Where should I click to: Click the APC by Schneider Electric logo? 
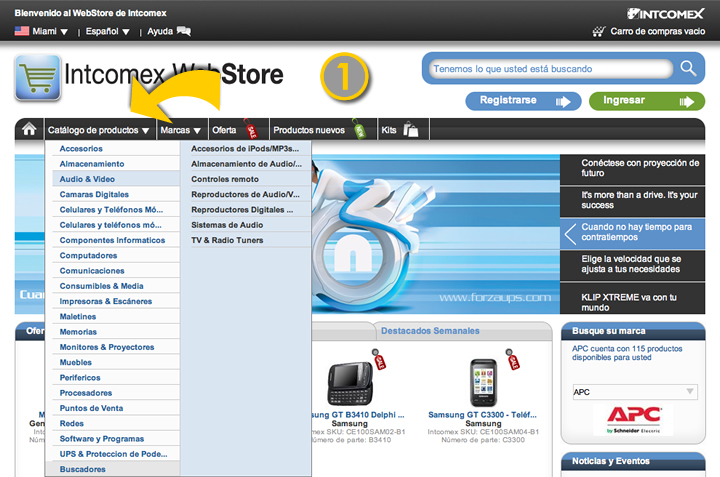pos(634,420)
